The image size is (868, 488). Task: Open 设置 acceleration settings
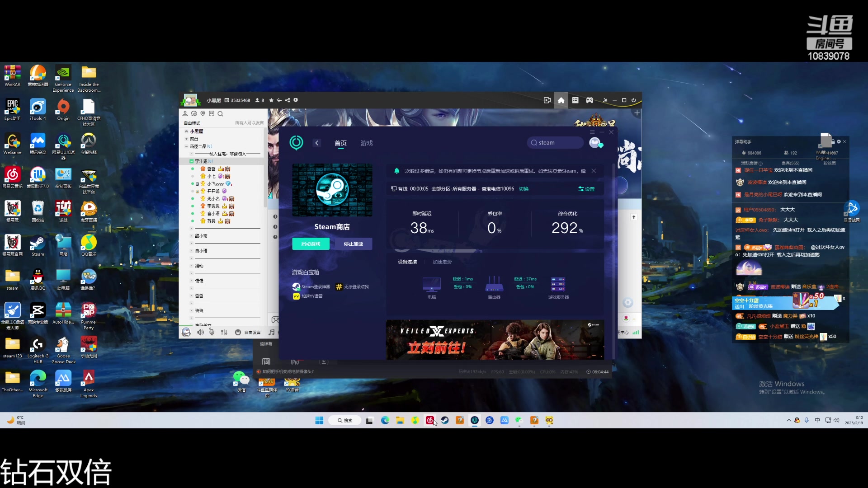click(587, 189)
